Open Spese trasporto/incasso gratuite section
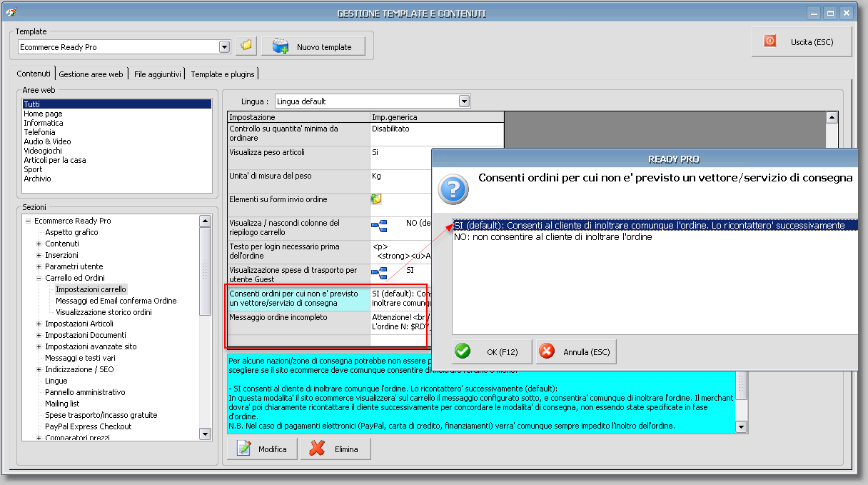This screenshot has height=485, width=868. [x=101, y=415]
